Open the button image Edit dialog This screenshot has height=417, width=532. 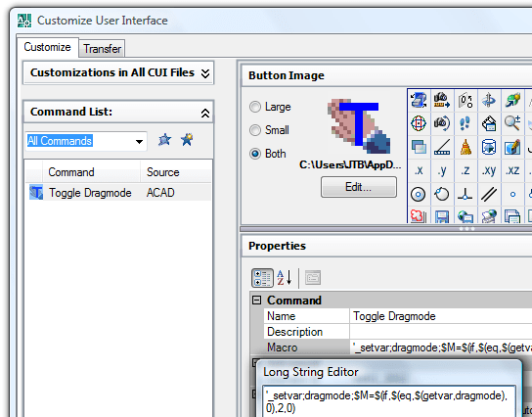[359, 187]
